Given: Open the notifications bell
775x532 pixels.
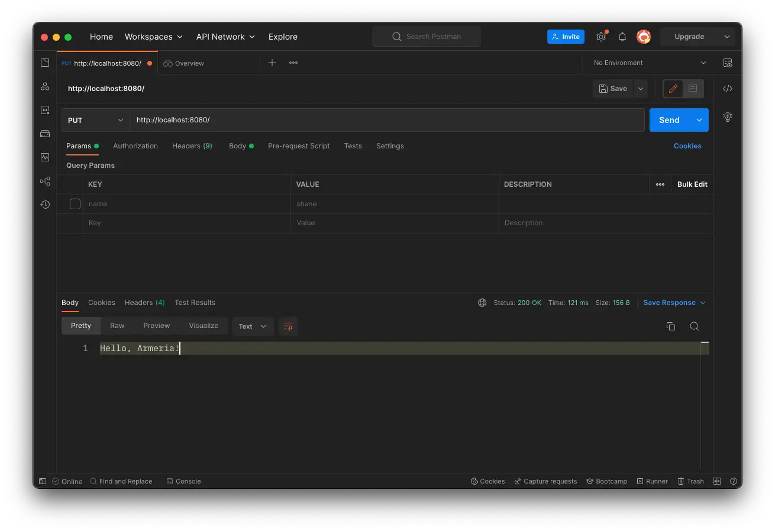Looking at the screenshot, I should (x=622, y=37).
